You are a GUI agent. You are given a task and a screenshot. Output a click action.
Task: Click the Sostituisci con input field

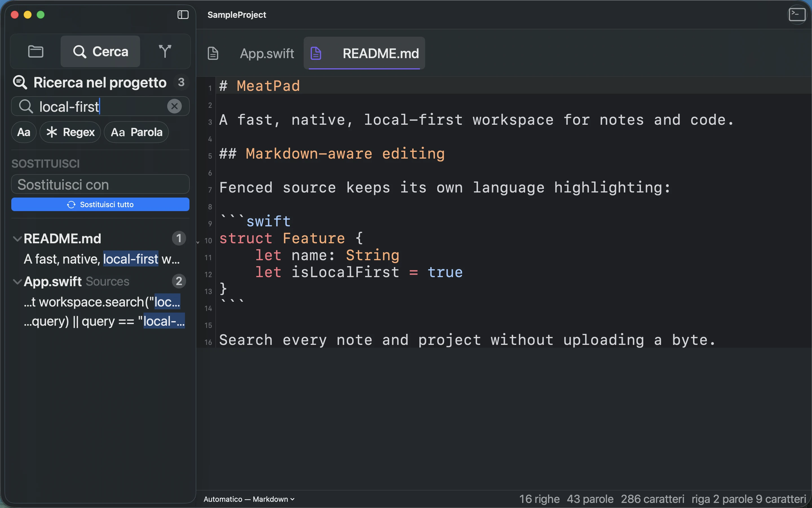[x=100, y=184]
